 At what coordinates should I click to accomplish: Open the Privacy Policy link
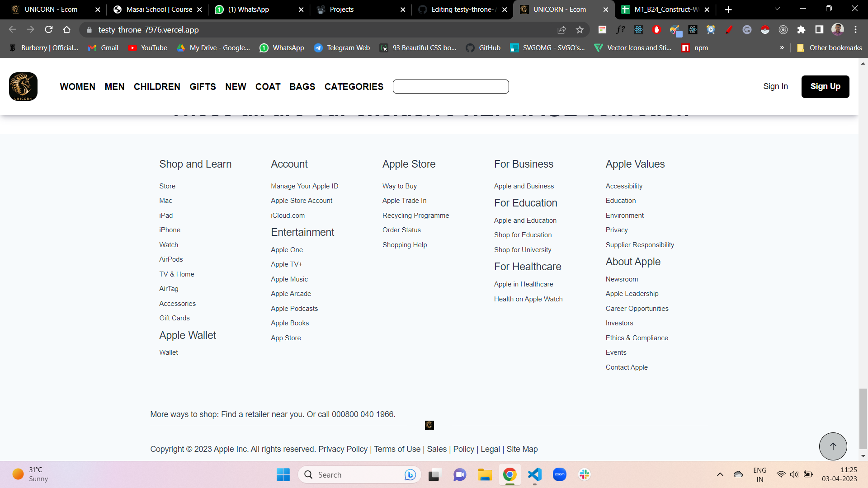[343, 449]
